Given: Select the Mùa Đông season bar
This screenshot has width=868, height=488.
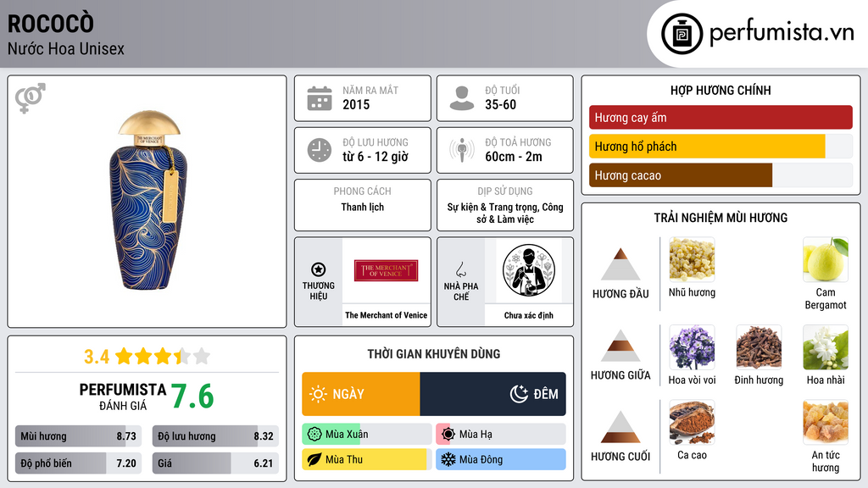Looking at the screenshot, I should tap(501, 459).
